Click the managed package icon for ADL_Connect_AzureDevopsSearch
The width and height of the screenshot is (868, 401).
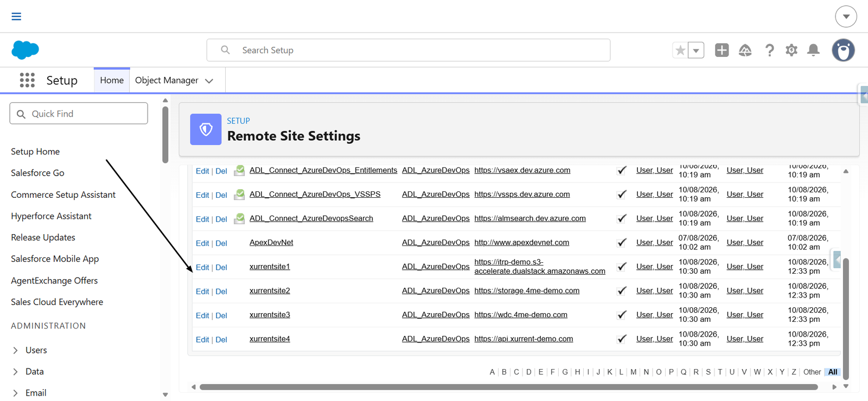(239, 218)
